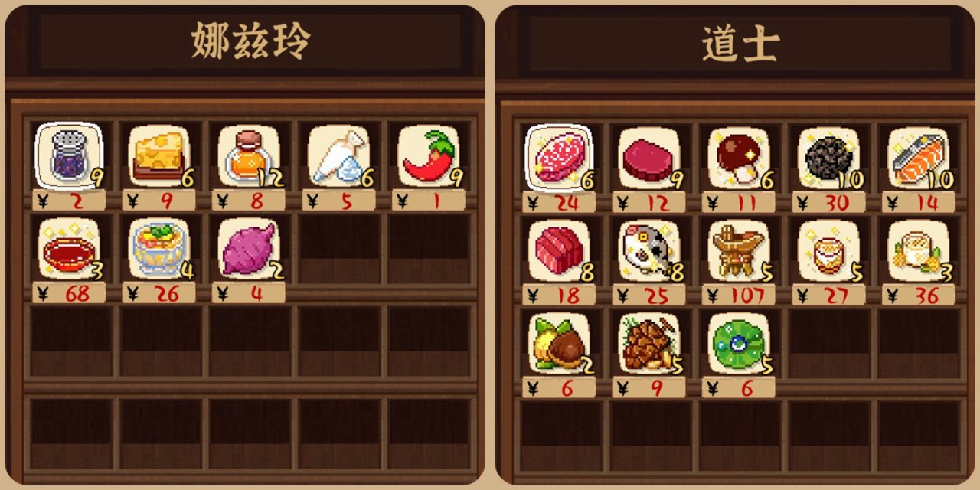Pick the cheese block item
Viewport: 980px width, 490px height.
158,155
